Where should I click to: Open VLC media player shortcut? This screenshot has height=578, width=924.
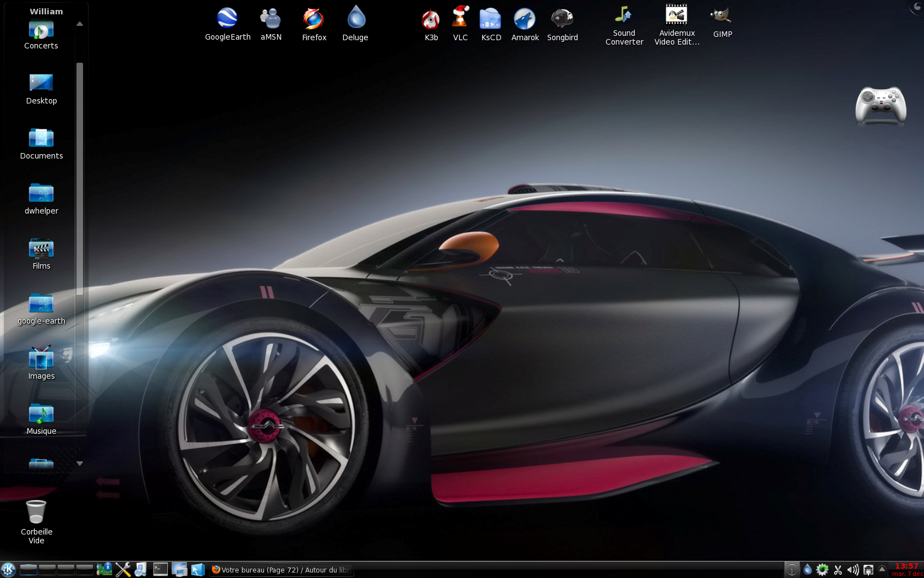(x=460, y=18)
